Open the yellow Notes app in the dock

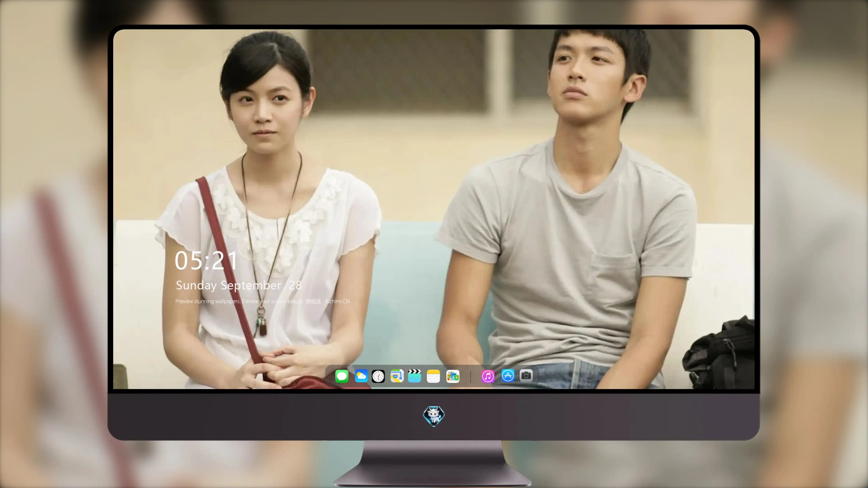tap(433, 376)
